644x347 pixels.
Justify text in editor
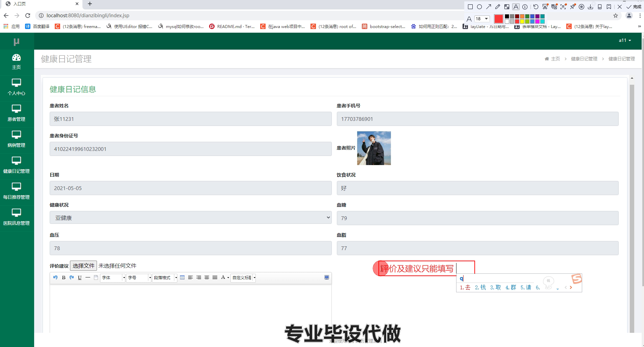click(x=215, y=277)
